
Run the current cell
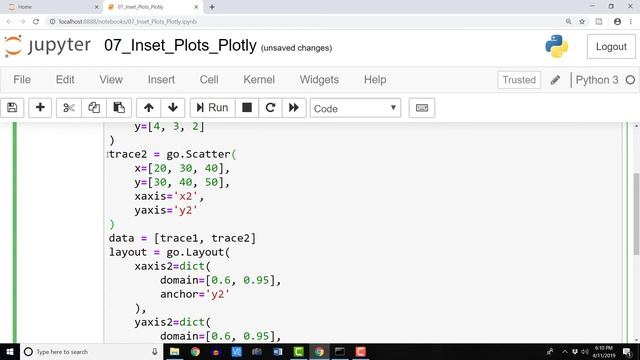point(212,108)
